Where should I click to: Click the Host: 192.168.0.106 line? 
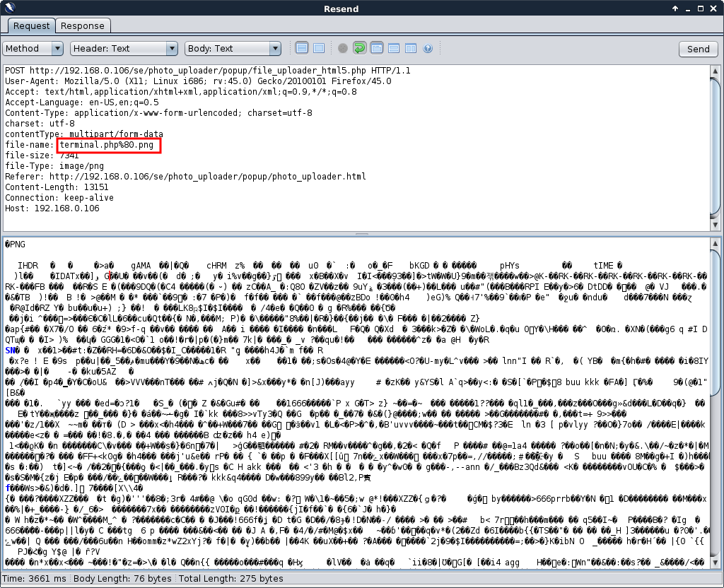click(52, 208)
